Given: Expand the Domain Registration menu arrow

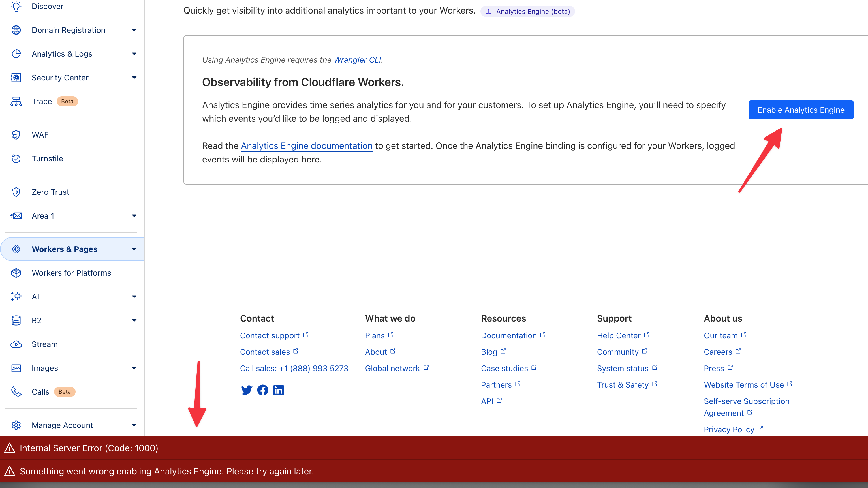Looking at the screenshot, I should coord(134,30).
